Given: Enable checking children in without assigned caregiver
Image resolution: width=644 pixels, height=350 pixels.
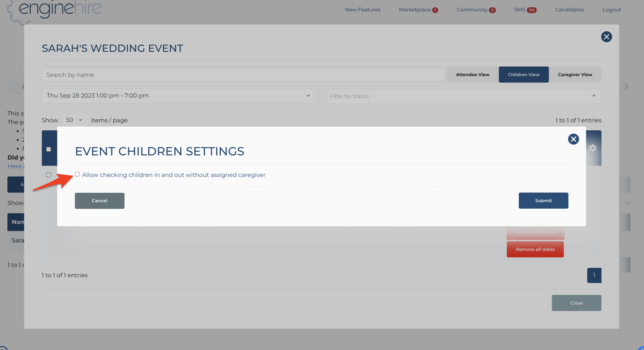Looking at the screenshot, I should [x=77, y=174].
